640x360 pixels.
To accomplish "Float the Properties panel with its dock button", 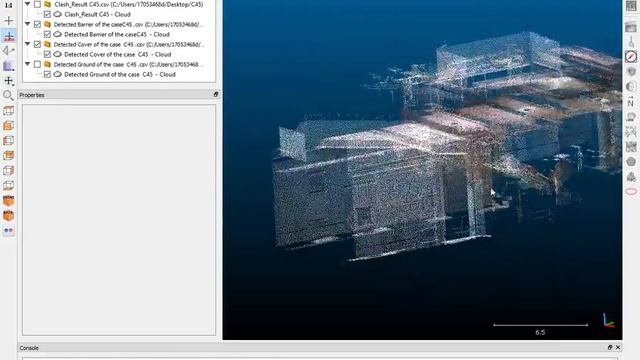I will pos(216,94).
